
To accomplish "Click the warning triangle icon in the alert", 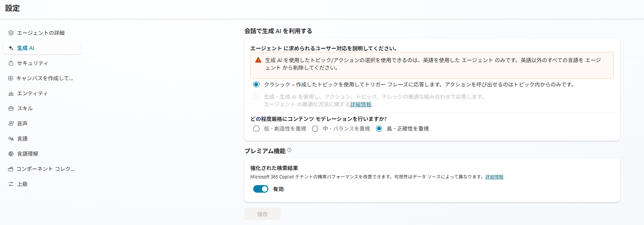I will [x=258, y=60].
